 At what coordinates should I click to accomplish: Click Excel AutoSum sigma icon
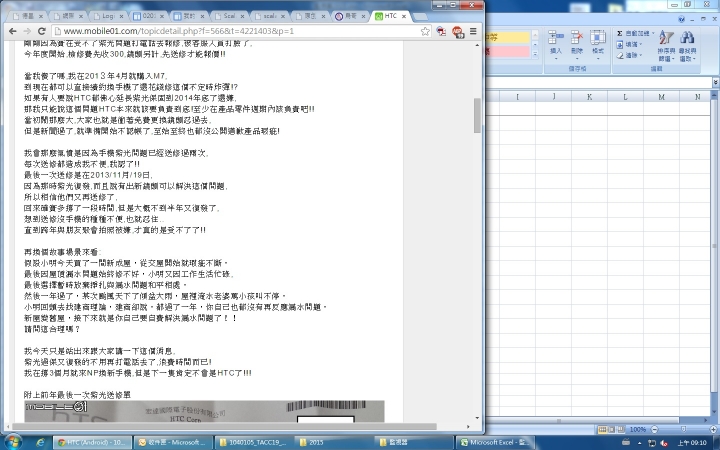pos(619,33)
